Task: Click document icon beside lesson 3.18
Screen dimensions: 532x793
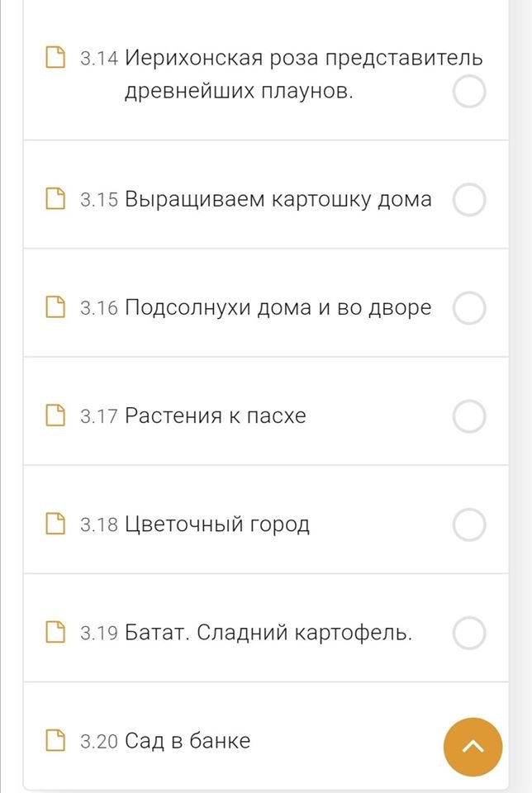Action: pos(55,524)
